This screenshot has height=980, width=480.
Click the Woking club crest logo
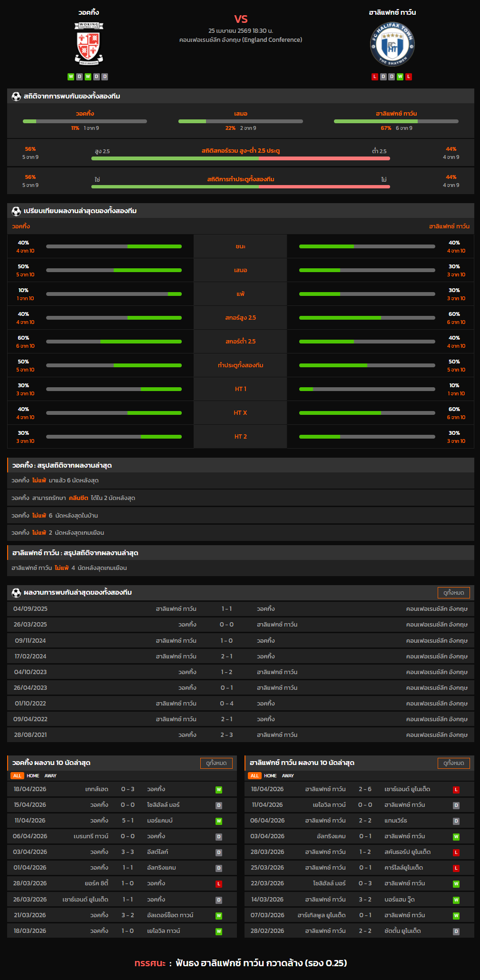point(88,44)
